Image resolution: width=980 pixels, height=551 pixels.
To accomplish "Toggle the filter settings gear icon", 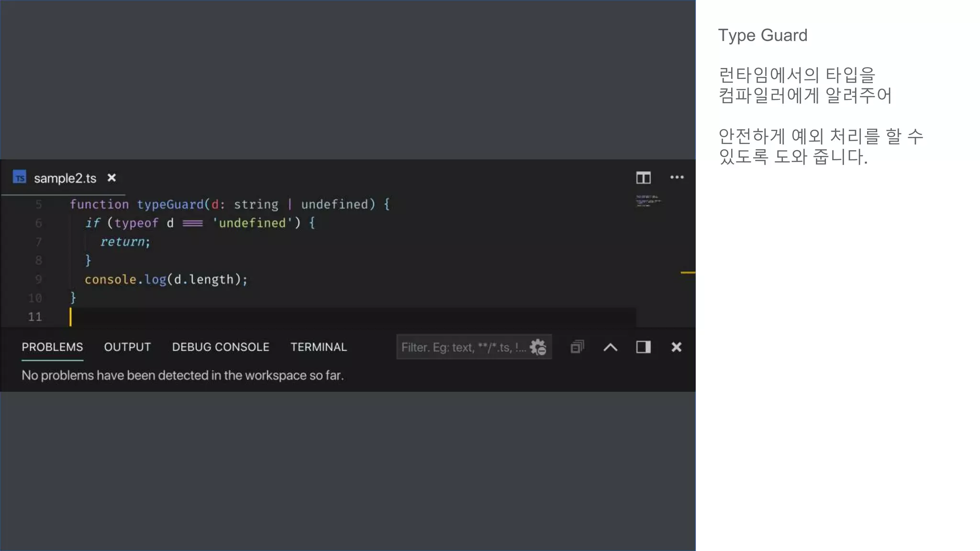I will point(538,347).
